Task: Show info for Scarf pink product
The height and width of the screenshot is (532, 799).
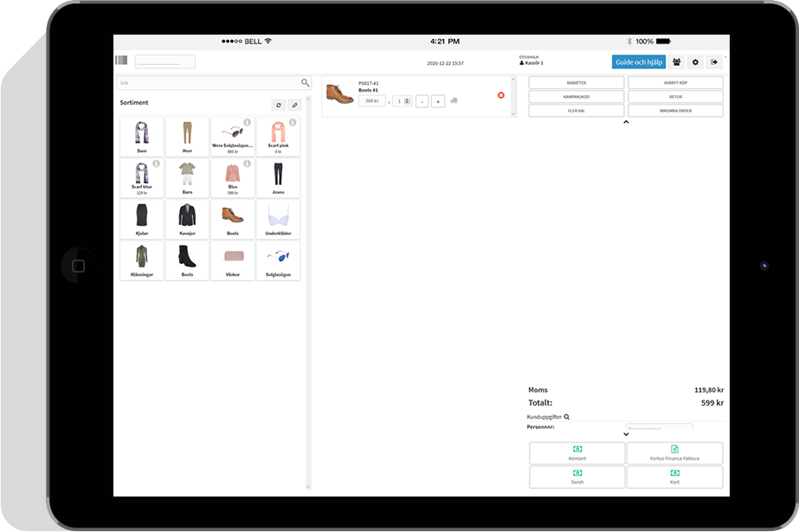Action: (x=293, y=122)
